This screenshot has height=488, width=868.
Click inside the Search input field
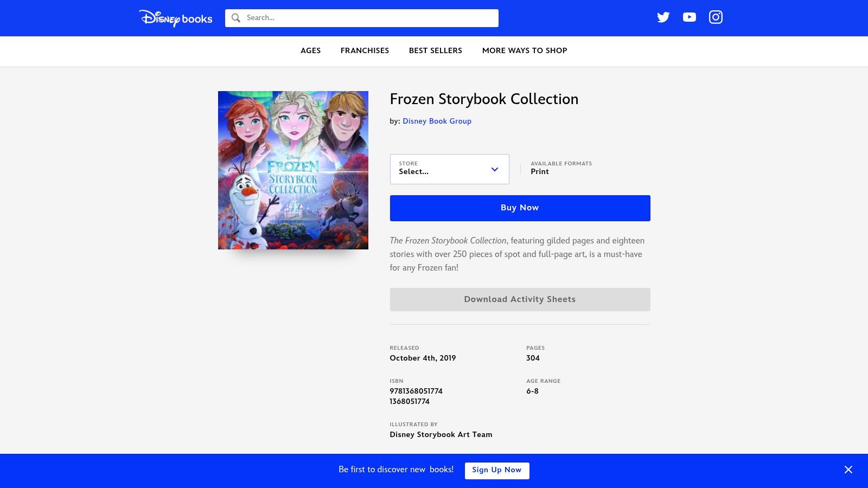pos(362,18)
